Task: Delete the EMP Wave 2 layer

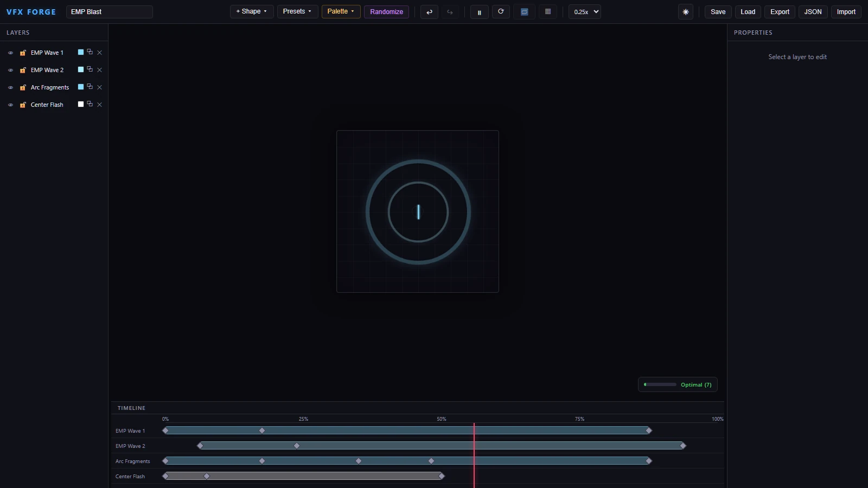Action: click(99, 70)
